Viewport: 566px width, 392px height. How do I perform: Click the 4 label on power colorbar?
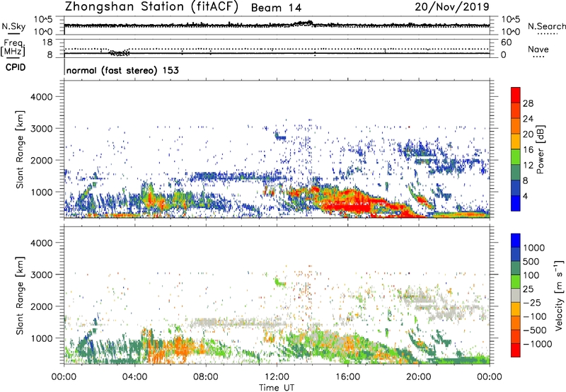[525, 196]
